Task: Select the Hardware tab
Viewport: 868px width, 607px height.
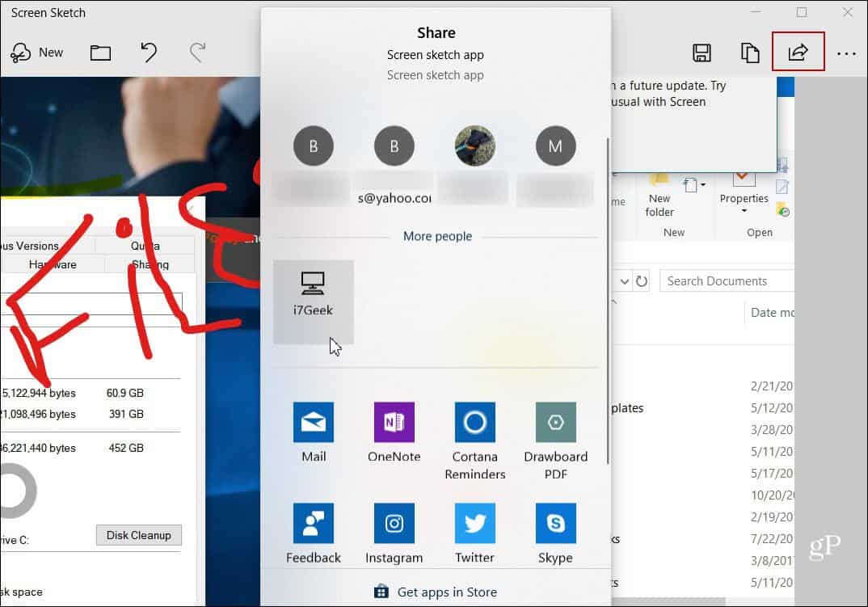Action: tap(53, 265)
